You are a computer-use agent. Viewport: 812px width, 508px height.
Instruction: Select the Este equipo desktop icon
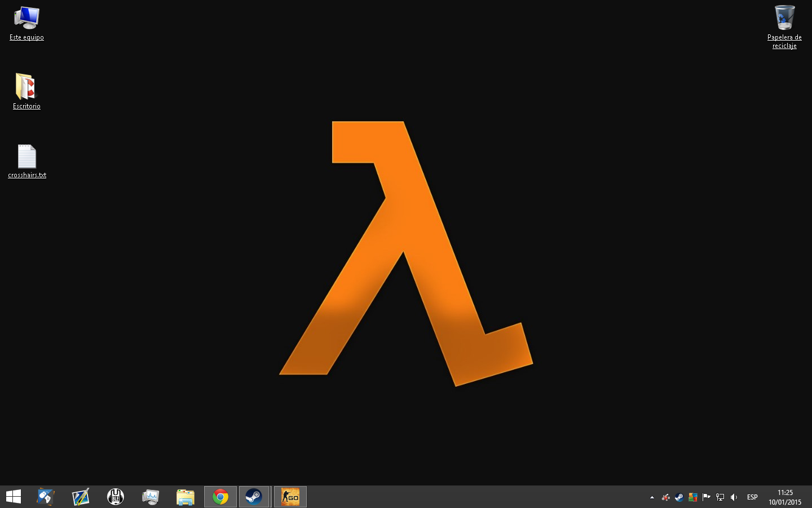pos(27,23)
